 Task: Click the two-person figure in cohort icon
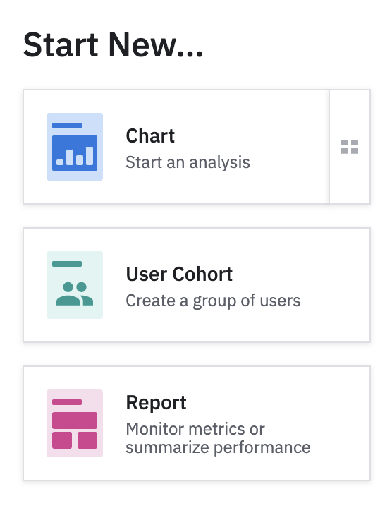[x=75, y=294]
